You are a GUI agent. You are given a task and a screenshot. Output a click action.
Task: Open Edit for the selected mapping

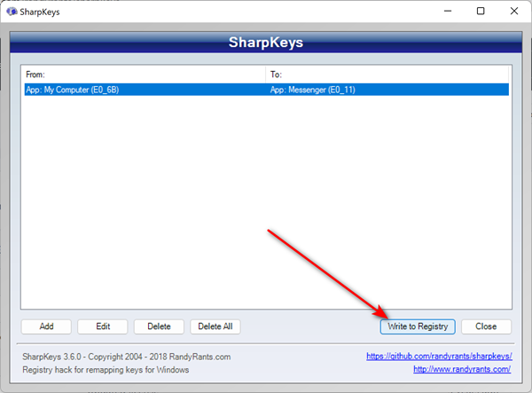tap(103, 326)
